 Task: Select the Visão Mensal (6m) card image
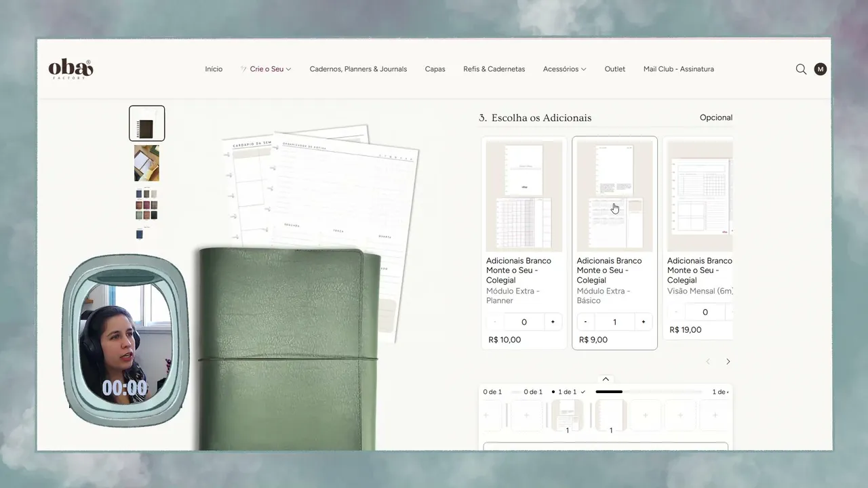tap(700, 196)
